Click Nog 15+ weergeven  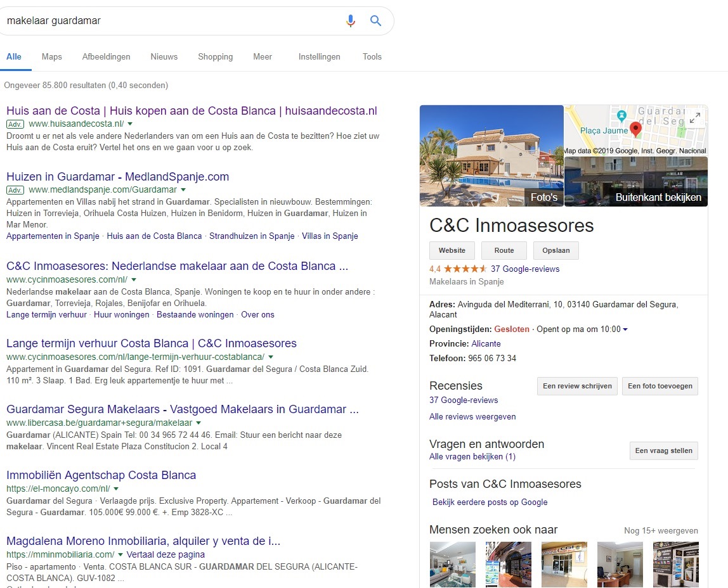pos(661,531)
